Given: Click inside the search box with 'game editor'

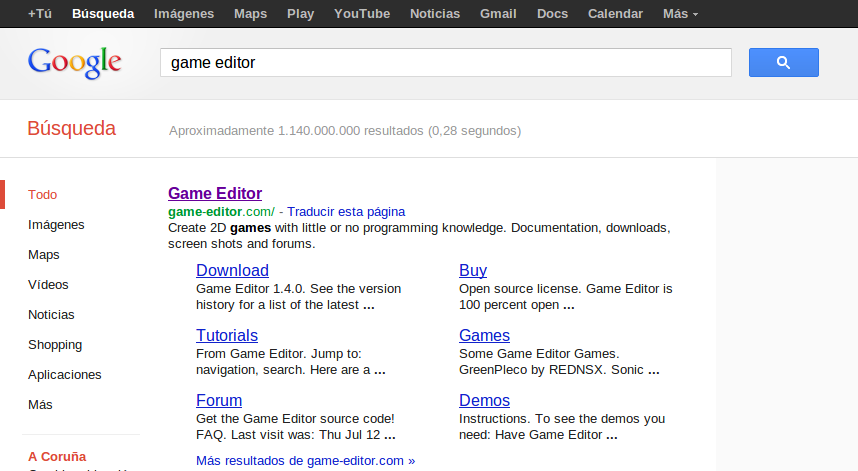Looking at the screenshot, I should tap(445, 62).
